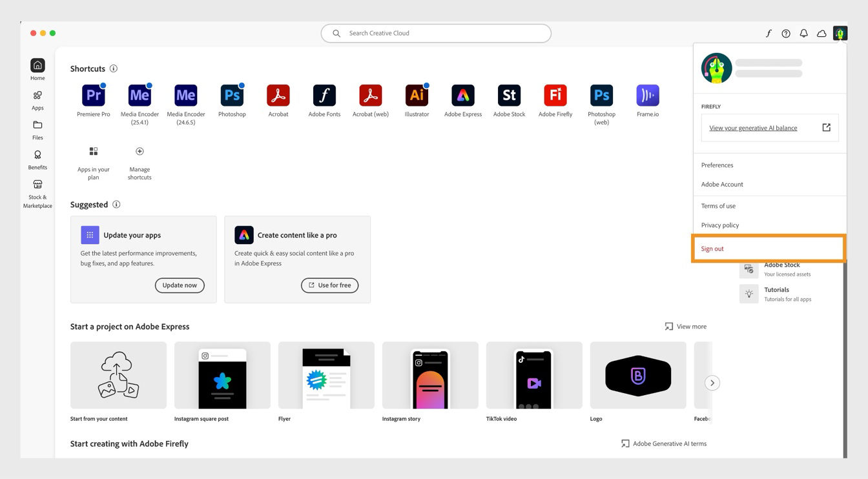
Task: Click the Acrobat shortcut icon
Action: pyautogui.click(x=278, y=96)
